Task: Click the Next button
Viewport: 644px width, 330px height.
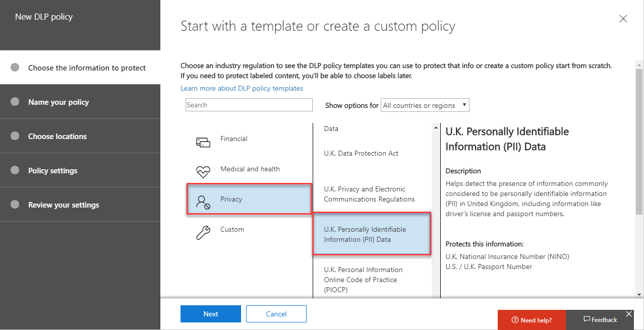Action: (211, 314)
